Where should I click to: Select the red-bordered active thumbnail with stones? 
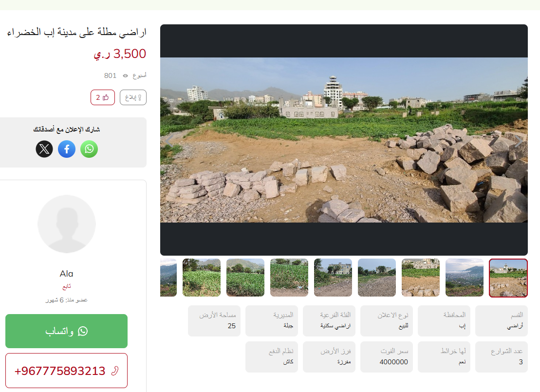tap(508, 278)
